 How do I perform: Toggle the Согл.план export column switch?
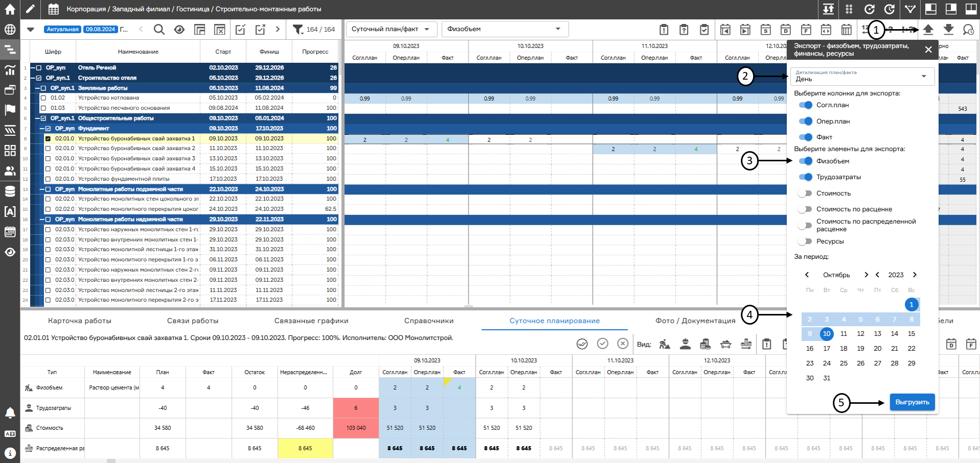pos(806,105)
